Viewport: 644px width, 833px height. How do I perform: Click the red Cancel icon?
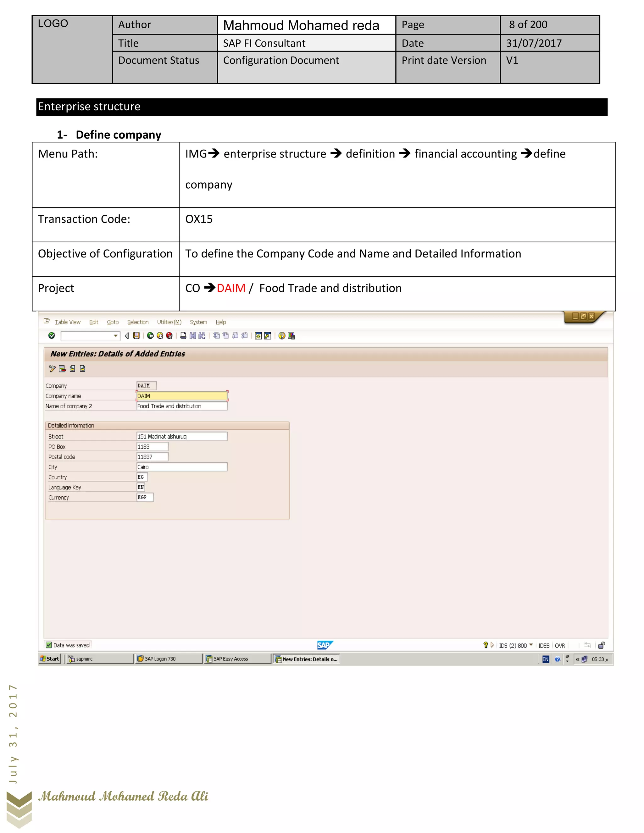[169, 336]
